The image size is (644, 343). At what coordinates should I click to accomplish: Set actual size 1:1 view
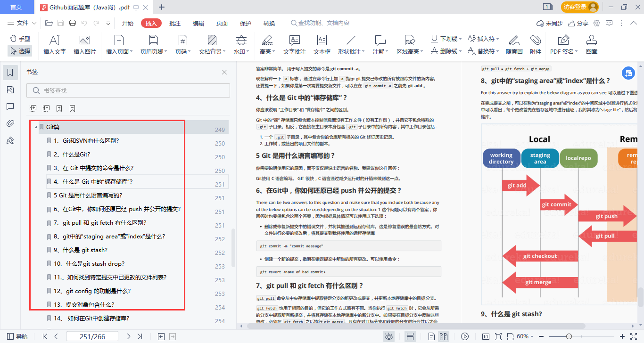(486, 336)
